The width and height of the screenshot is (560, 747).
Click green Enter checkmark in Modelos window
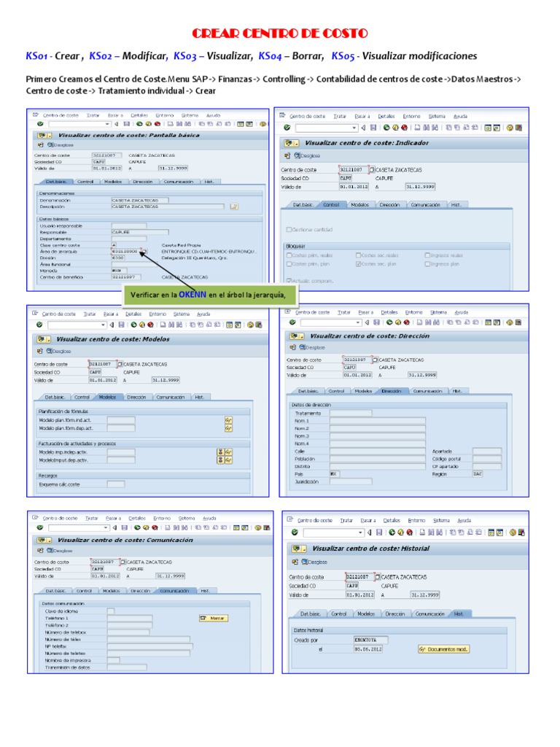click(x=39, y=325)
